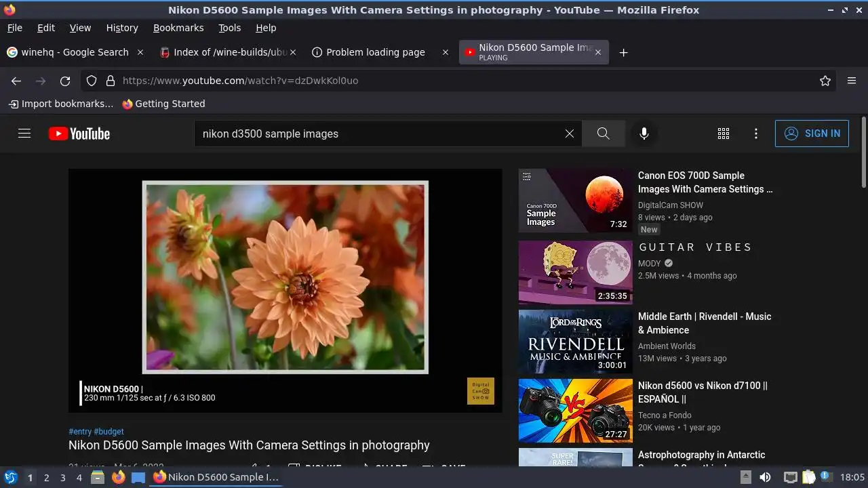Screen dimensions: 868x488
Task: Open the History menu
Action: 122,28
